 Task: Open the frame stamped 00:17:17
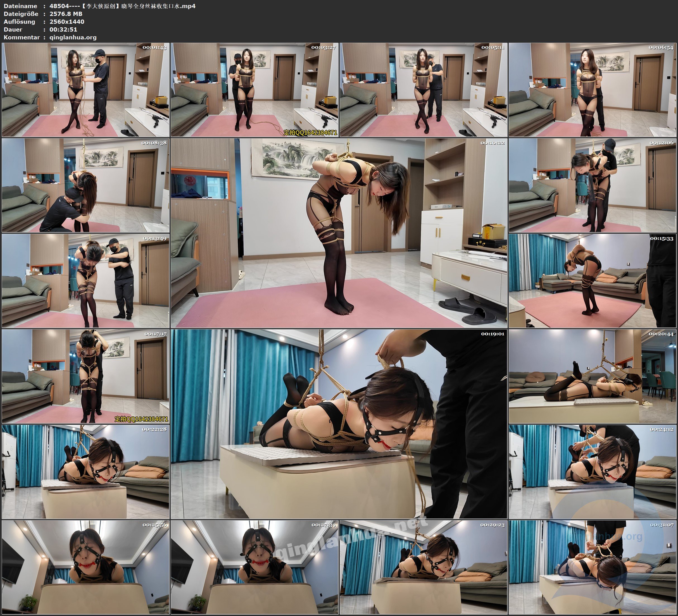(x=85, y=376)
